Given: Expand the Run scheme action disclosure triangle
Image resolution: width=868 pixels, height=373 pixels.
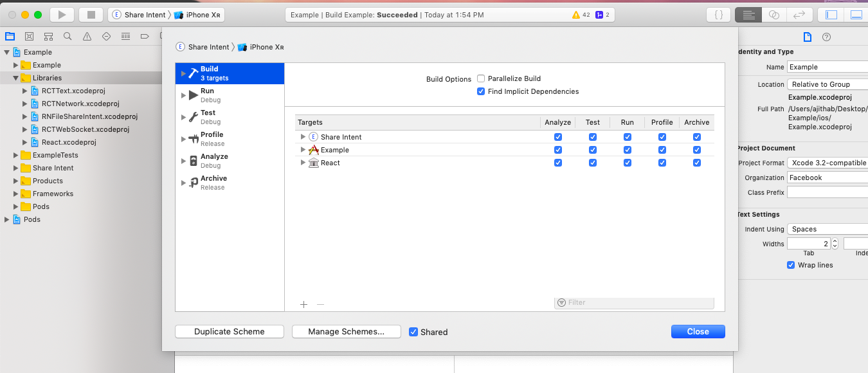Looking at the screenshot, I should coord(184,95).
